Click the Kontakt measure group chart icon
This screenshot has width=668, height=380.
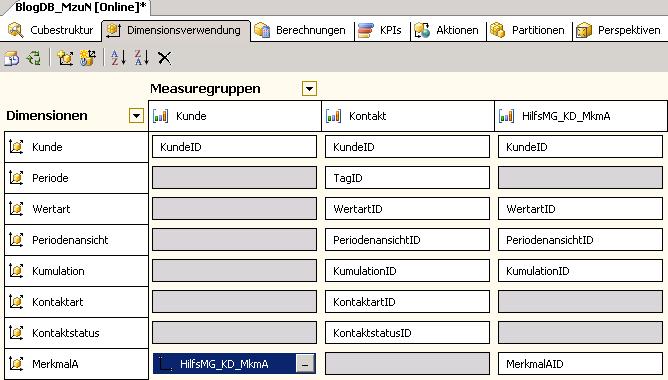coord(334,116)
